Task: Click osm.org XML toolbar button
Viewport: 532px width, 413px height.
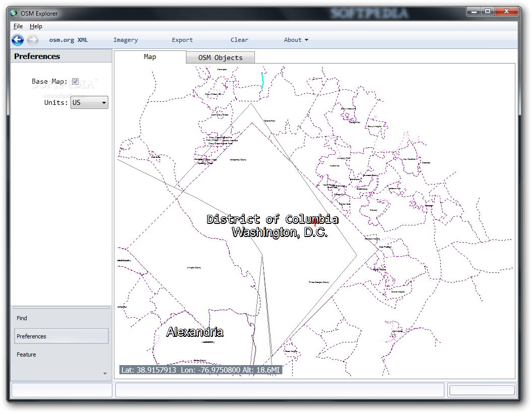Action: click(x=69, y=40)
